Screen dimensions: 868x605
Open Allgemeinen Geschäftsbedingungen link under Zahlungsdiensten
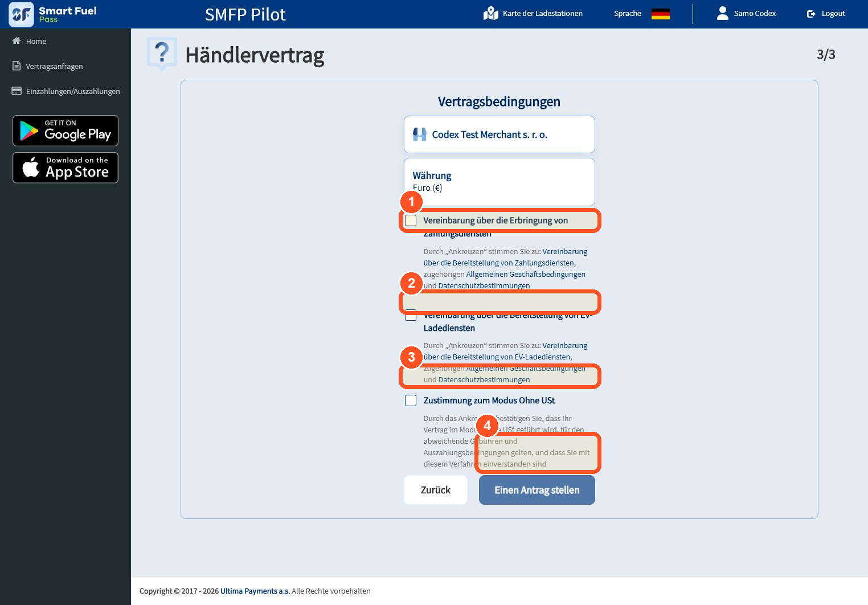(x=526, y=274)
